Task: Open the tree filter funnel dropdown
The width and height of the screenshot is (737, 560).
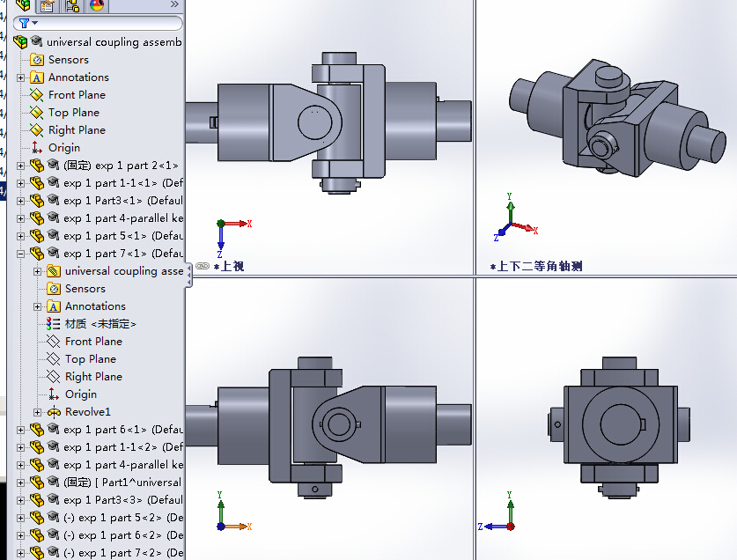Action: pos(28,23)
